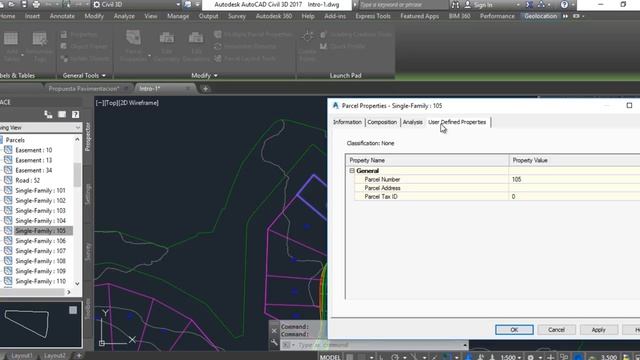Click parcel icon beside Easement : 10
640x360 pixels.
(8, 150)
